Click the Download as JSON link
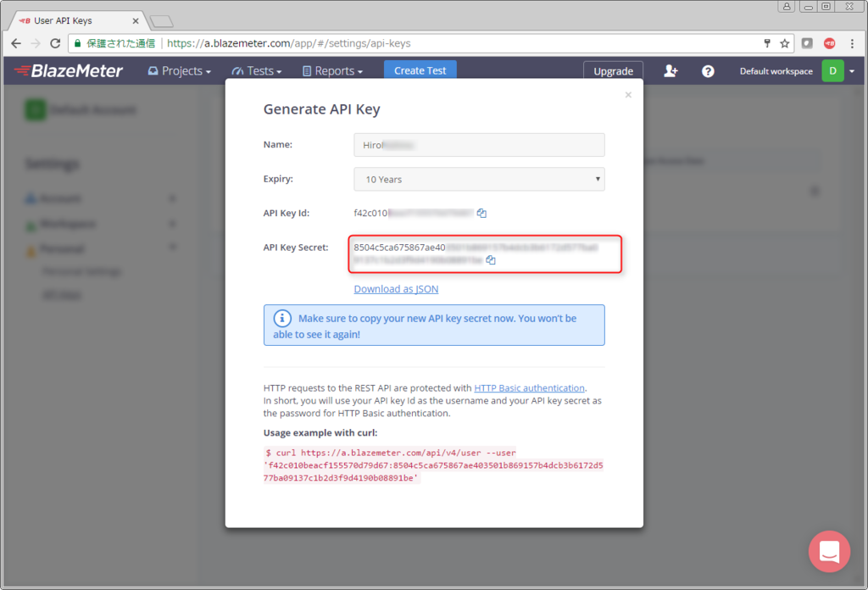The width and height of the screenshot is (868, 590). (x=397, y=289)
